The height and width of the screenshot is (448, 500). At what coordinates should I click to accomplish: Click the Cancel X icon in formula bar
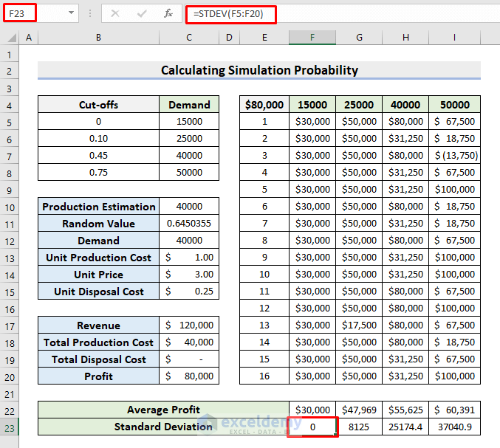pos(115,13)
